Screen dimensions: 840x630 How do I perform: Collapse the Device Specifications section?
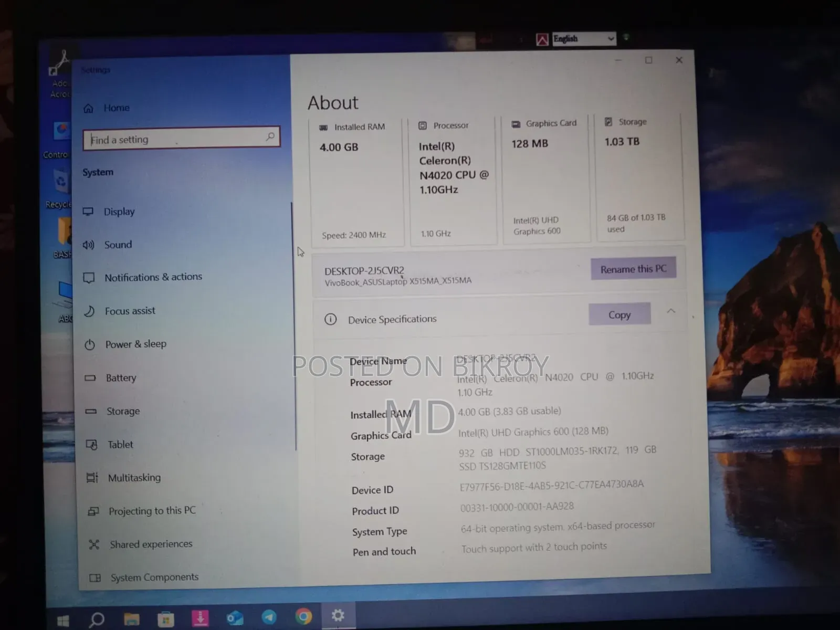[x=671, y=311]
